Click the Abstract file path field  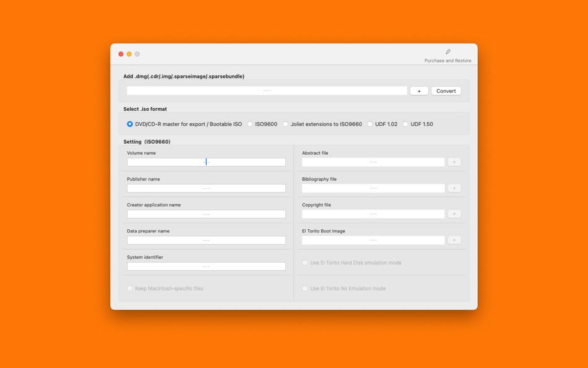pos(373,162)
